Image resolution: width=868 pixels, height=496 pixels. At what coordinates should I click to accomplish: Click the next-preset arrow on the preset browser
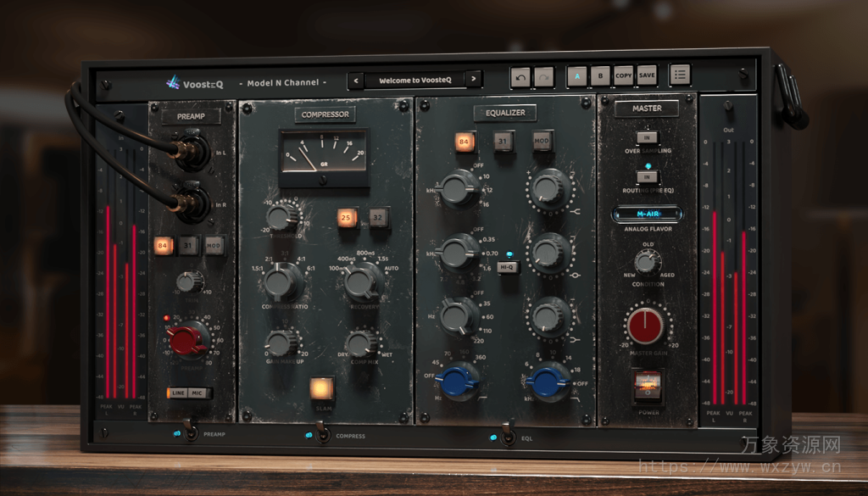pos(475,79)
